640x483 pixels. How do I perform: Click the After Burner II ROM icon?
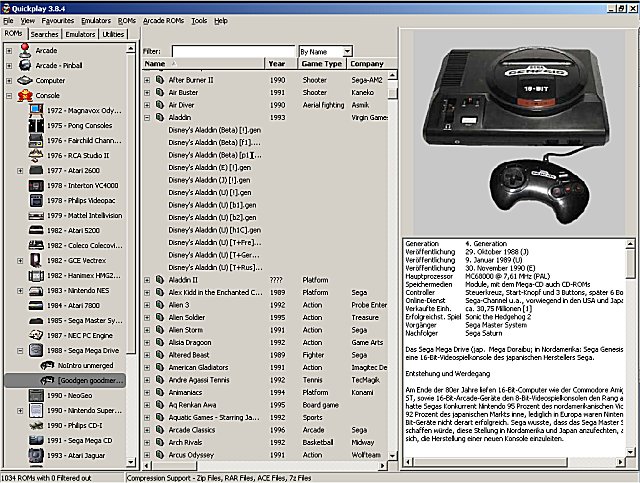[x=159, y=79]
